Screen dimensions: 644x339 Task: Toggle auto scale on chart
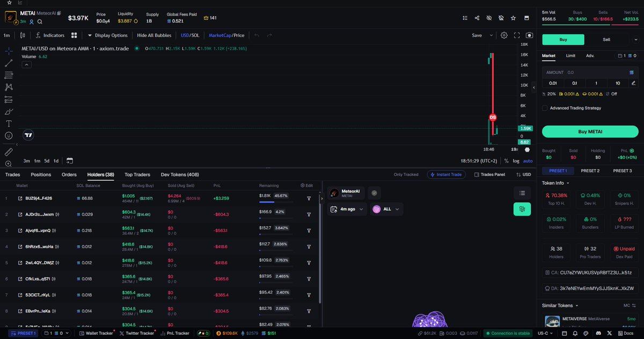(x=528, y=161)
